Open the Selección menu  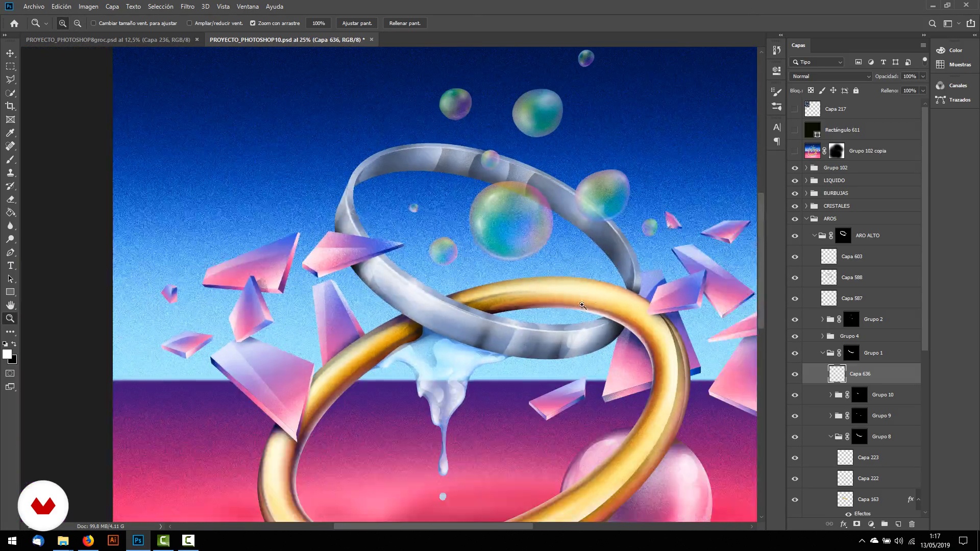[160, 7]
